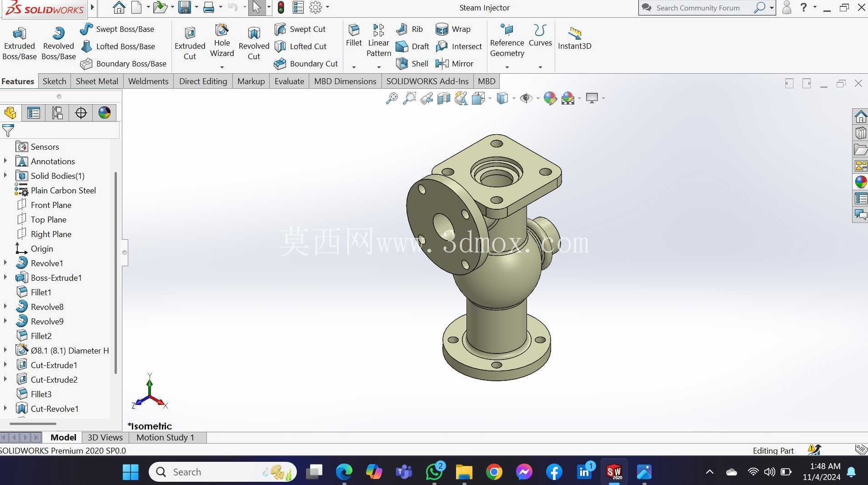The width and height of the screenshot is (868, 485).
Task: Select the Rib tool
Action: point(409,29)
